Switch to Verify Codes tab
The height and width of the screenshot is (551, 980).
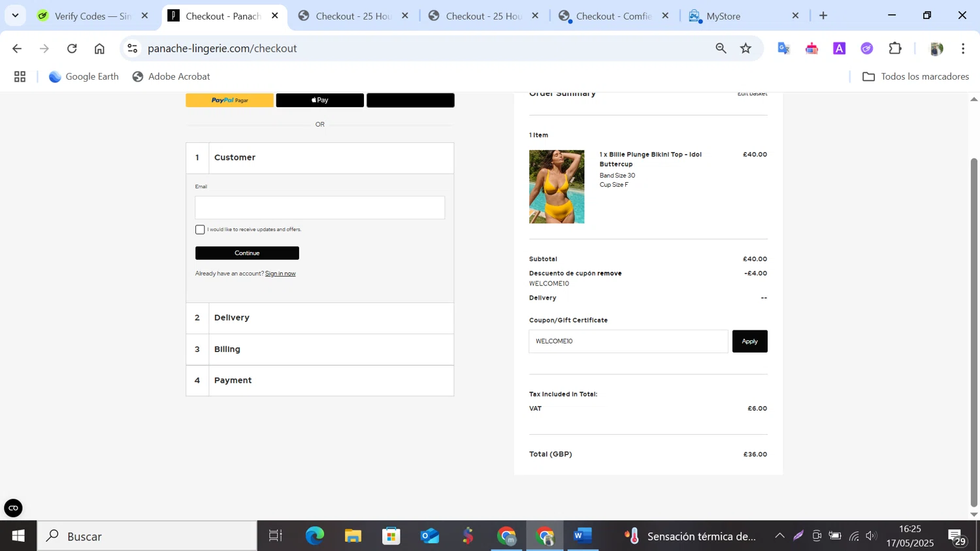click(x=92, y=16)
